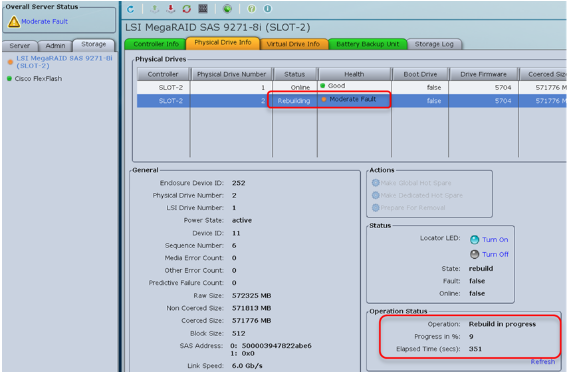Open the Moderate Fault status link
Viewport: 569px width, 375px height.
pyautogui.click(x=45, y=21)
